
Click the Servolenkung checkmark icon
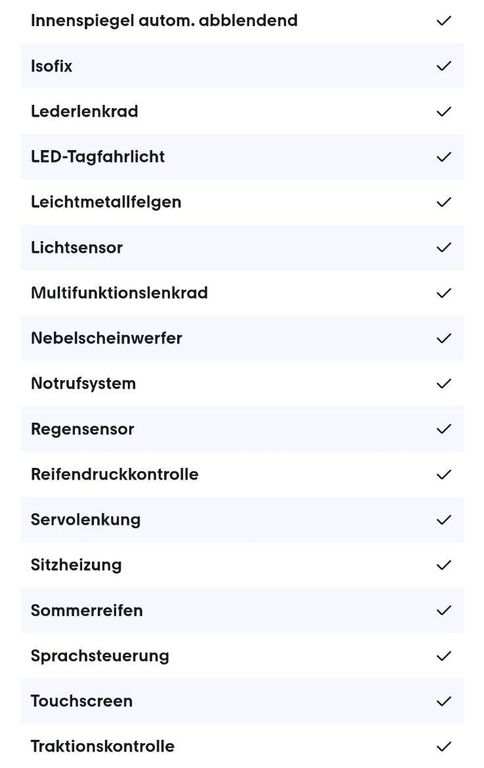tap(443, 520)
